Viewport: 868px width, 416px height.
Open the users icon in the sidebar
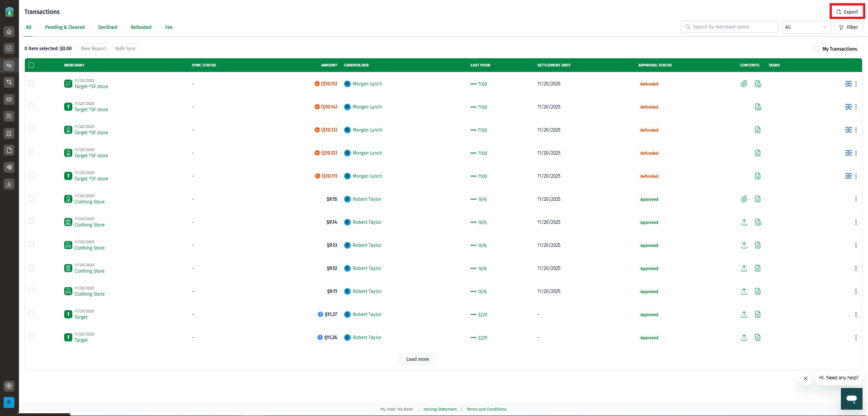[9, 116]
